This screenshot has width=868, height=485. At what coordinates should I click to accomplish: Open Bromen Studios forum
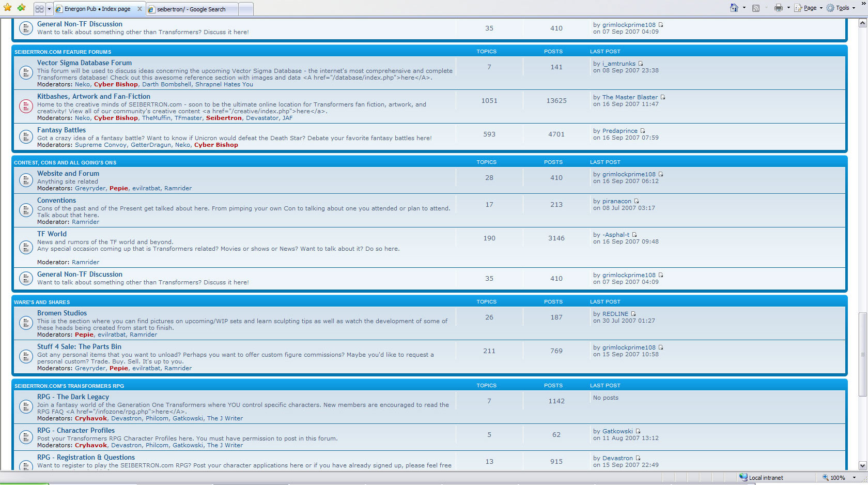pyautogui.click(x=62, y=313)
